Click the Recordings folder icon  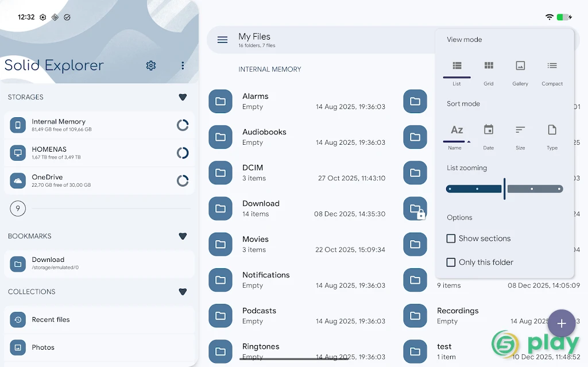[415, 315]
